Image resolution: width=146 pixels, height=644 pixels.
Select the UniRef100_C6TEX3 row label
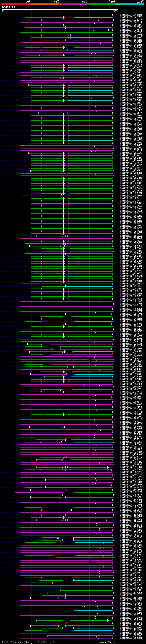[x=131, y=357]
